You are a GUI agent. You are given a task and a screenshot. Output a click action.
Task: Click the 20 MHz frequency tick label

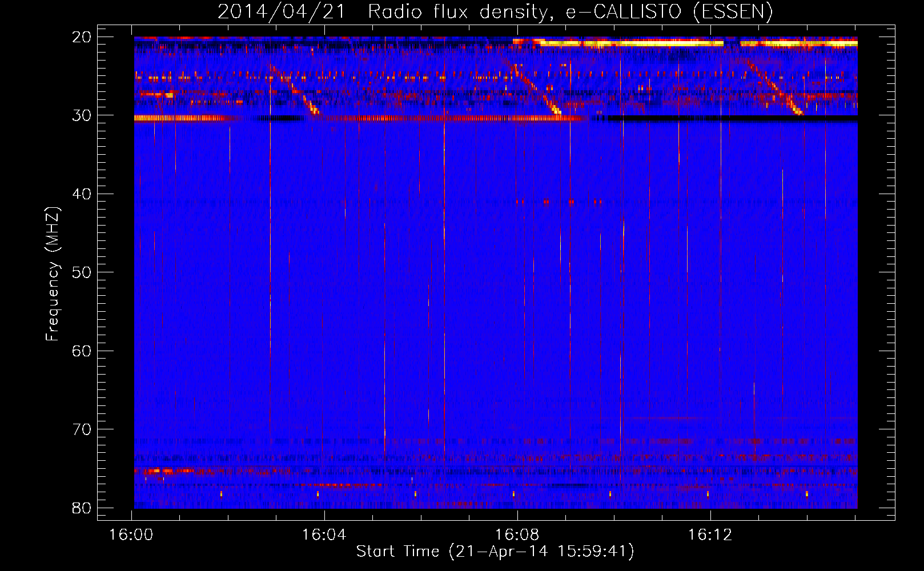click(x=82, y=37)
